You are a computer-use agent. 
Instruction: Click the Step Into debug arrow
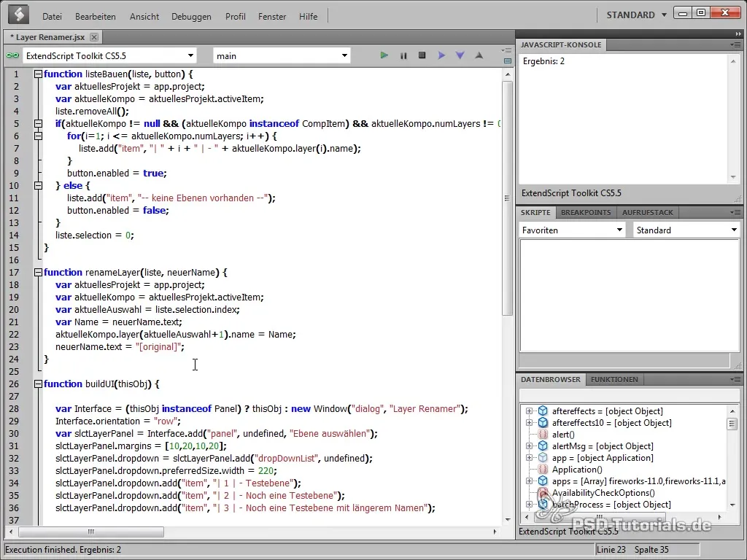(460, 55)
